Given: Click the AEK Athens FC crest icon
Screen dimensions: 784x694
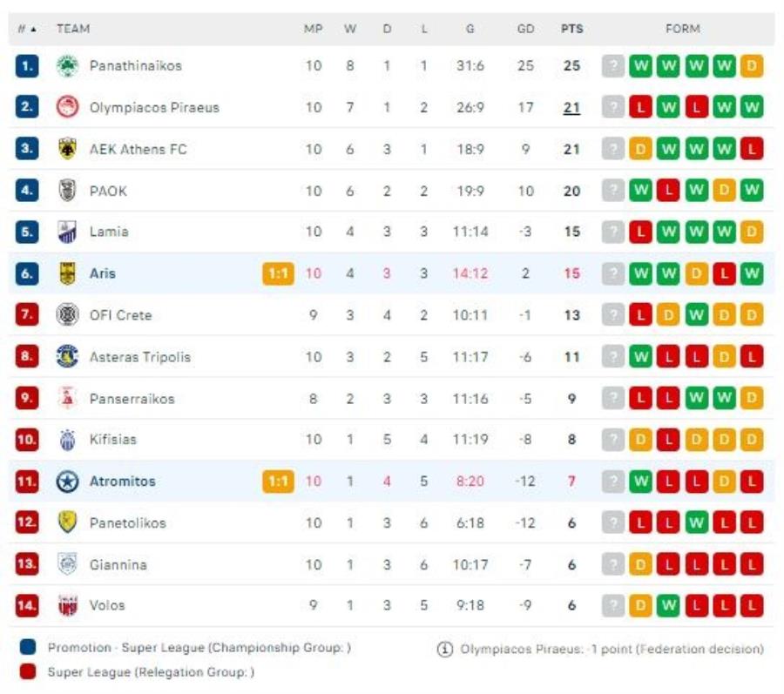Looking at the screenshot, I should pyautogui.click(x=67, y=149).
